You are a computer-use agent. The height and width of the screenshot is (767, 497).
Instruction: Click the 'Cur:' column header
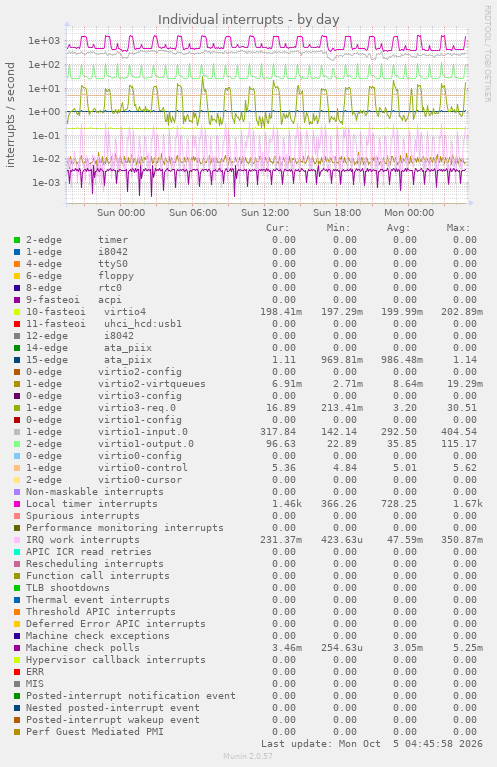click(278, 228)
